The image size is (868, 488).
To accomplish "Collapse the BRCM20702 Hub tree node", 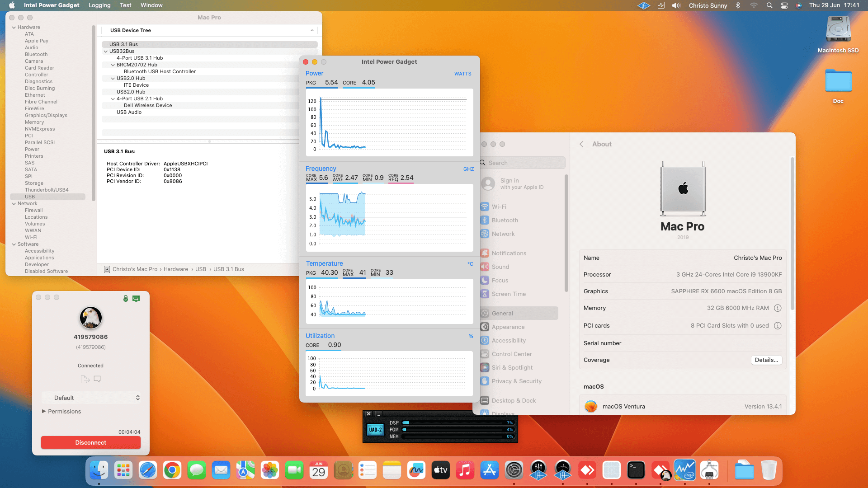I will pos(113,65).
